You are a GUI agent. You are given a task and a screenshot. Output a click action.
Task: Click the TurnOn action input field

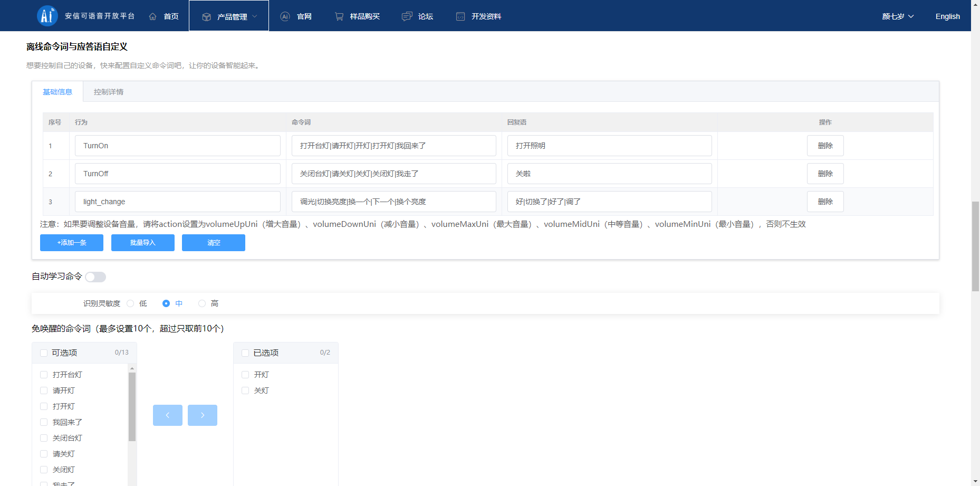(x=178, y=146)
